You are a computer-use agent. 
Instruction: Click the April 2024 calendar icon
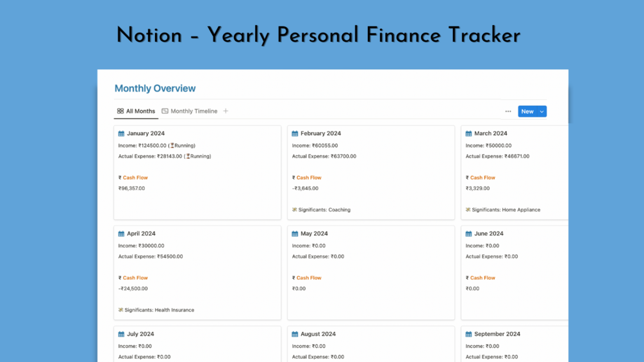coord(121,234)
